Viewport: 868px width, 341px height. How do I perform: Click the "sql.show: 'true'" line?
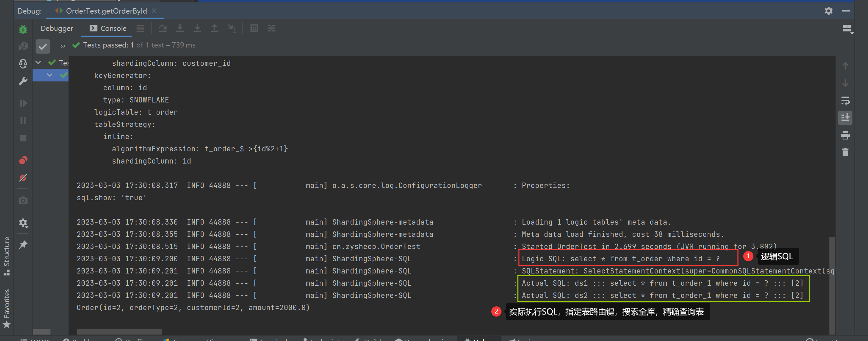tap(112, 198)
